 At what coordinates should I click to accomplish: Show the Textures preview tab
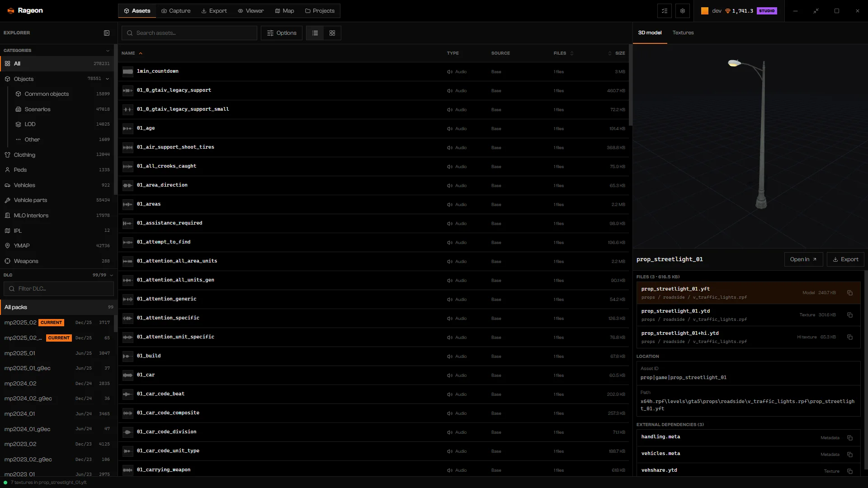[683, 33]
